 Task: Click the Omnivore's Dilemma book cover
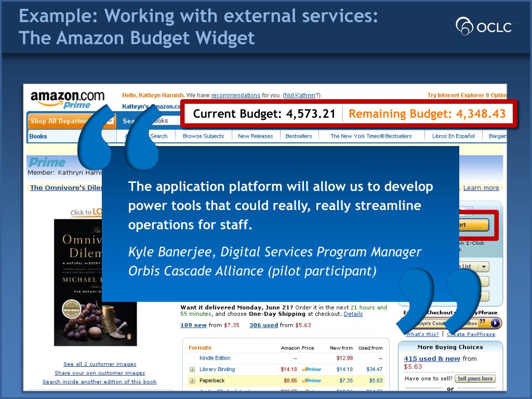point(96,282)
